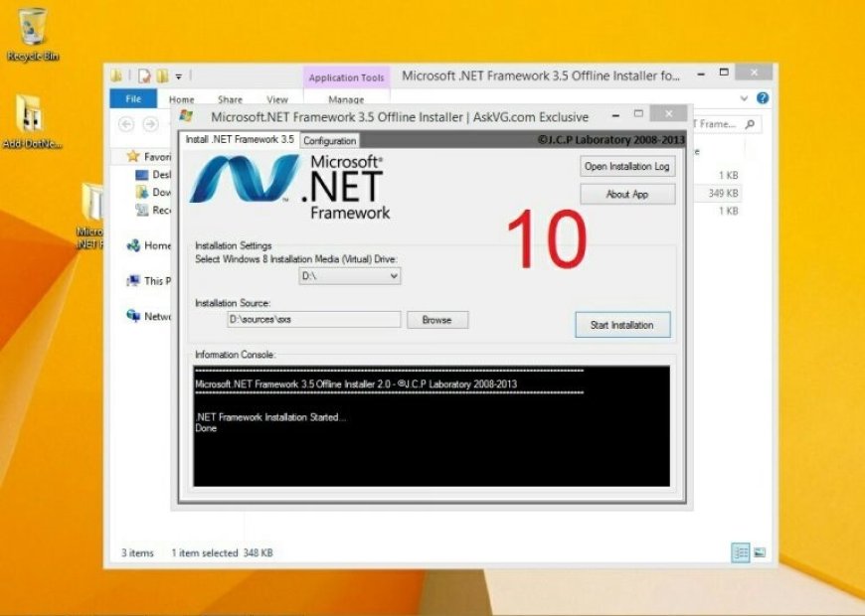The width and height of the screenshot is (865, 616).
Task: Click '3 items' in Explorer status bar
Action: 137,552
